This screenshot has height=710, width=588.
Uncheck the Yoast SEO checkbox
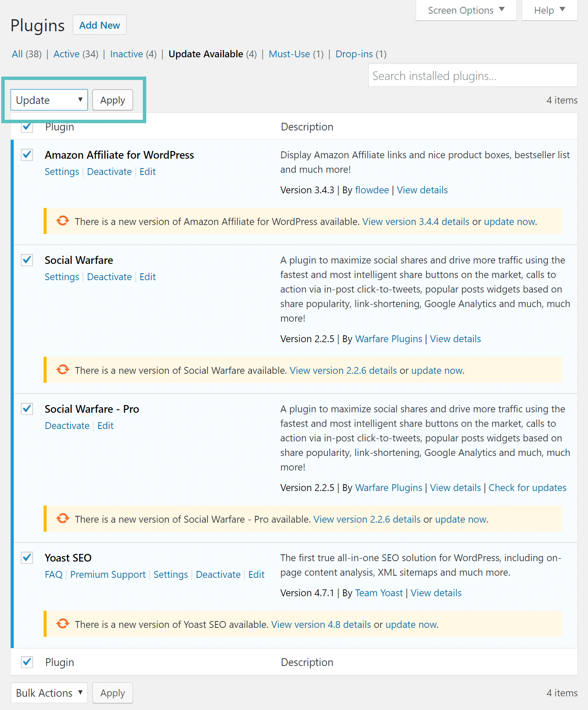pyautogui.click(x=27, y=557)
